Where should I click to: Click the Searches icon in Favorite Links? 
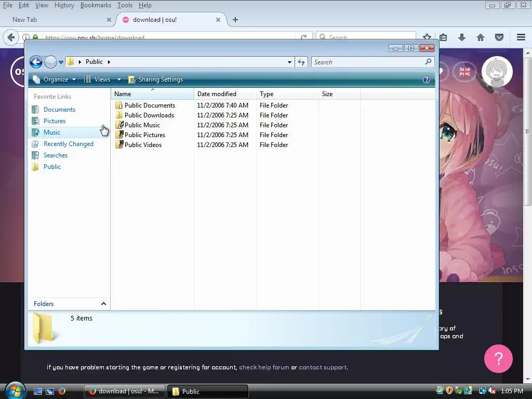35,155
